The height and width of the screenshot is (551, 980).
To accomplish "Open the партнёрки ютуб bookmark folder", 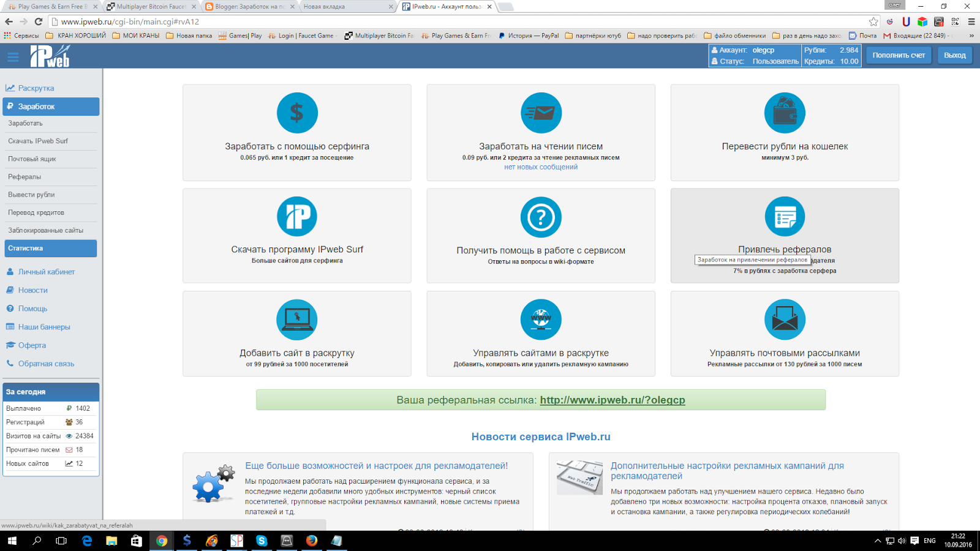I will (593, 36).
